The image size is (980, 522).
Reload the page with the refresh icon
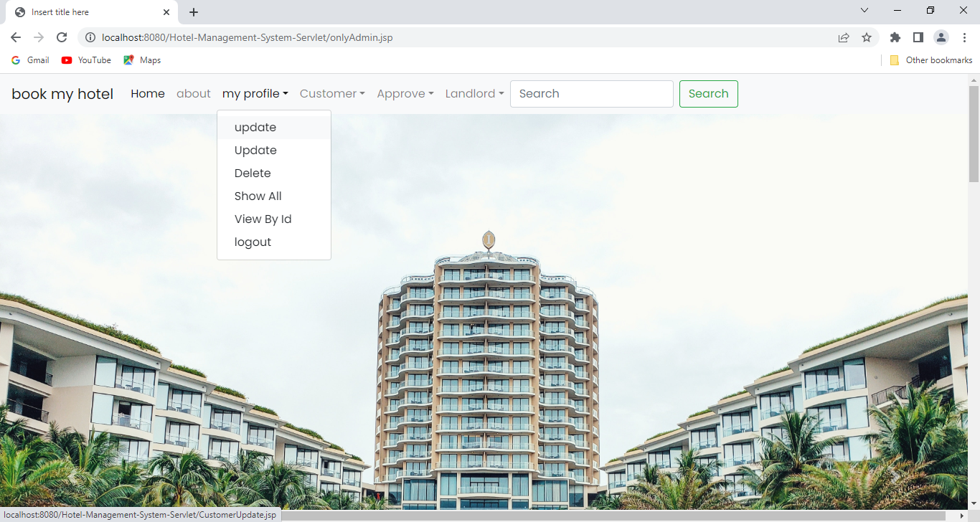click(x=62, y=37)
